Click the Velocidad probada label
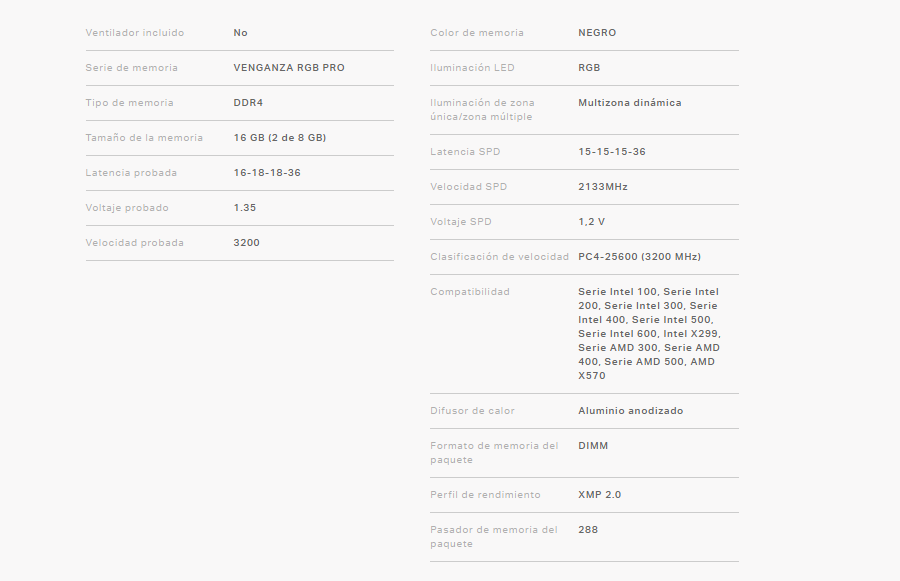The image size is (900, 581). click(x=134, y=243)
